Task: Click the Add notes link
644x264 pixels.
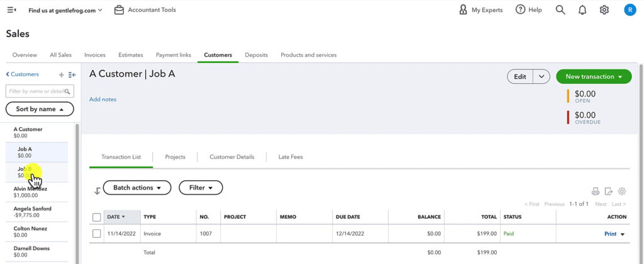Action: (x=103, y=100)
